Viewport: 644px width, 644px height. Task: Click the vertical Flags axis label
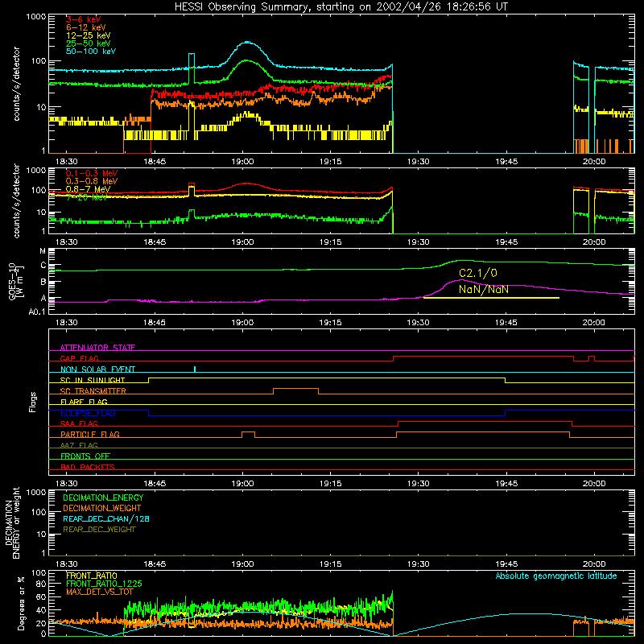[x=33, y=402]
